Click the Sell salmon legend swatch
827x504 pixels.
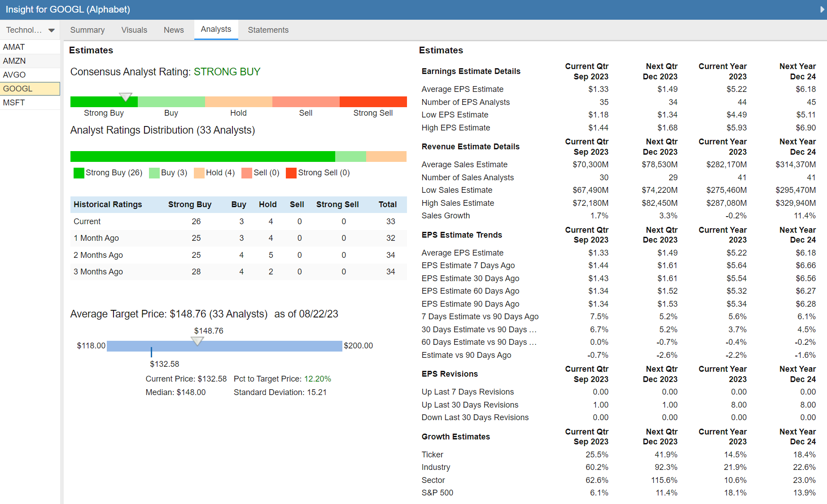tap(246, 173)
